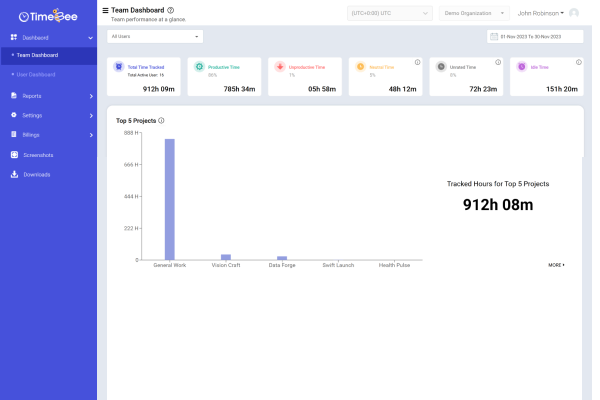Click the MORE link below chart
This screenshot has width=600, height=400.
click(x=556, y=265)
